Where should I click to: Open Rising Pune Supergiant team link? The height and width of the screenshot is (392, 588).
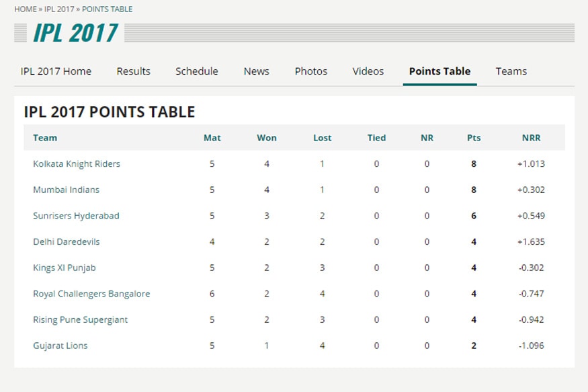click(80, 319)
